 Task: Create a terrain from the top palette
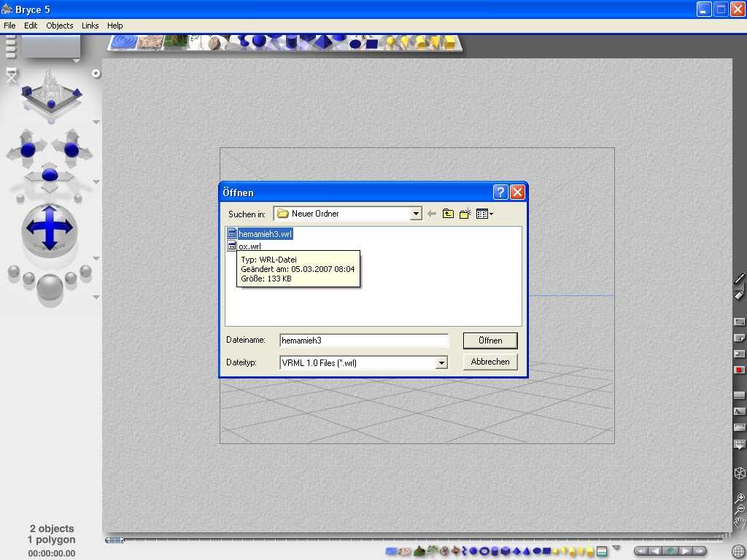click(x=175, y=42)
